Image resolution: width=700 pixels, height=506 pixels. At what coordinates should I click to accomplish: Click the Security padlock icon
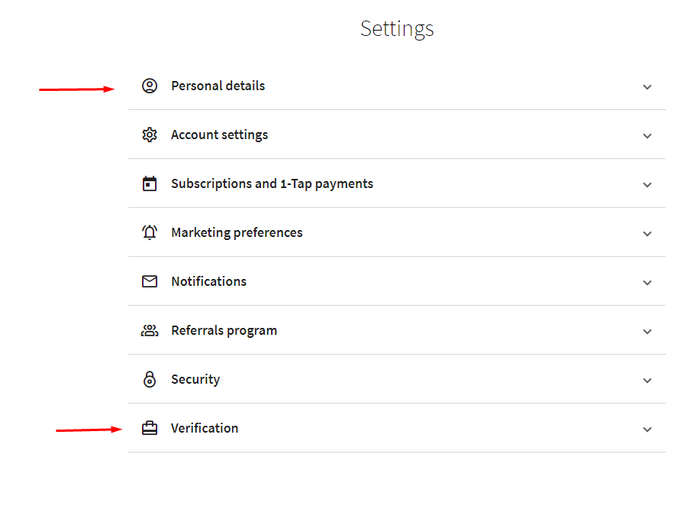pyautogui.click(x=150, y=380)
